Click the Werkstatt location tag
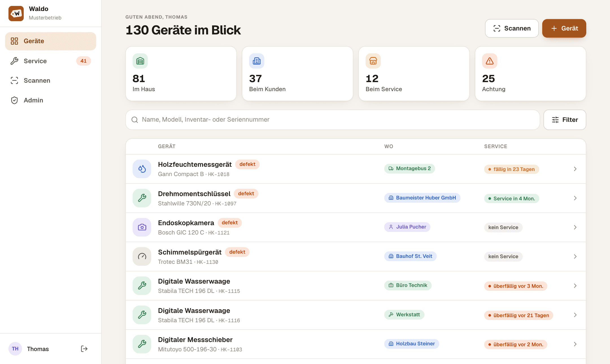610x364 pixels. 404,315
